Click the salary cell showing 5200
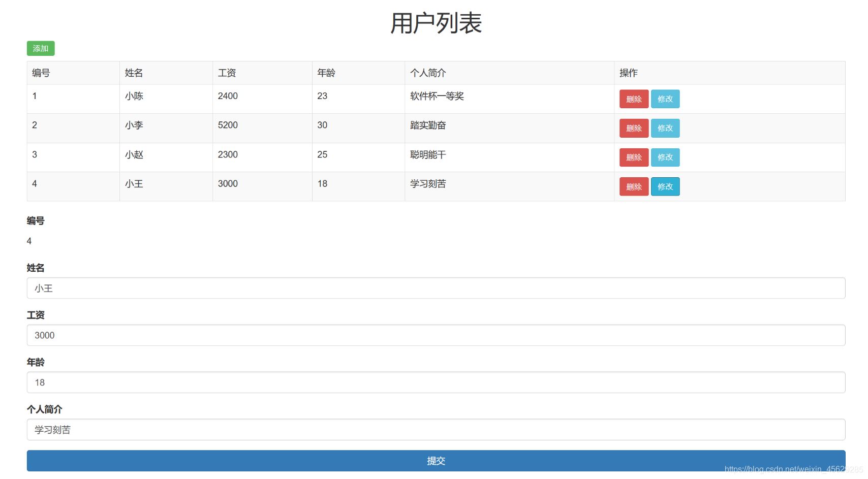The width and height of the screenshot is (868, 479). [228, 125]
